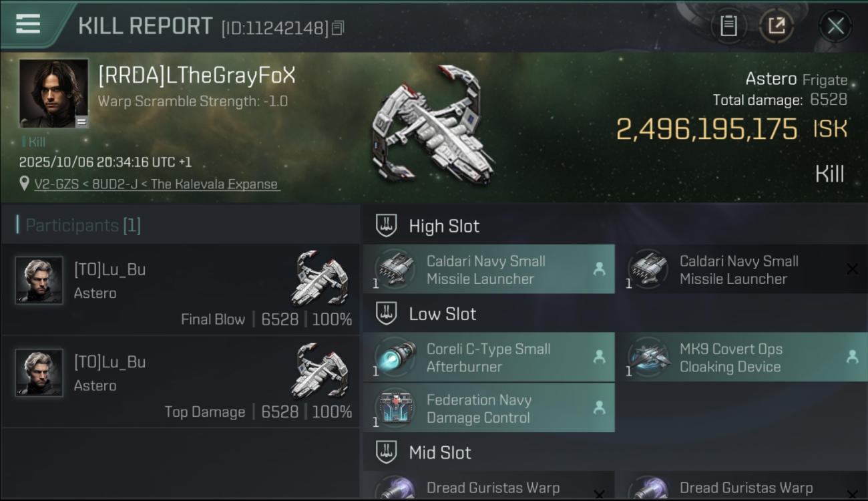Click the victim's small rank badge icon
868x501 pixels.
coord(81,122)
